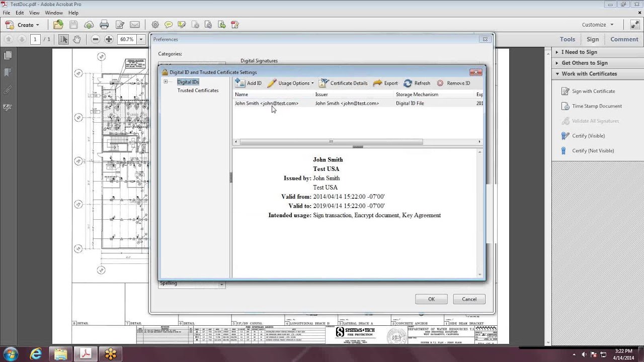Zoom out with the minus icon
644x362 pixels.
point(96,39)
